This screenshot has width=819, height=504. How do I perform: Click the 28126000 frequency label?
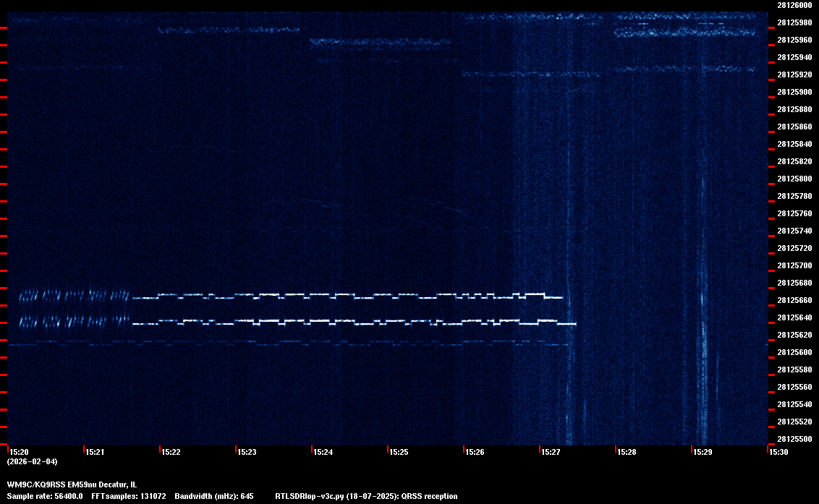(x=794, y=5)
